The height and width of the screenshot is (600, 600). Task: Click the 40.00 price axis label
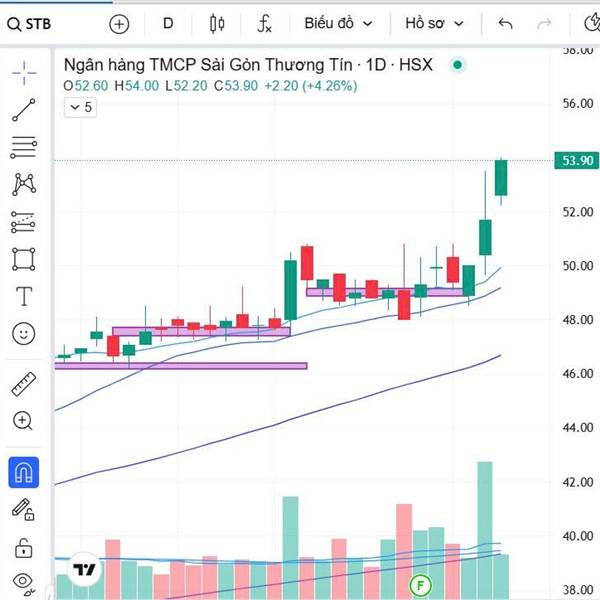click(x=578, y=536)
